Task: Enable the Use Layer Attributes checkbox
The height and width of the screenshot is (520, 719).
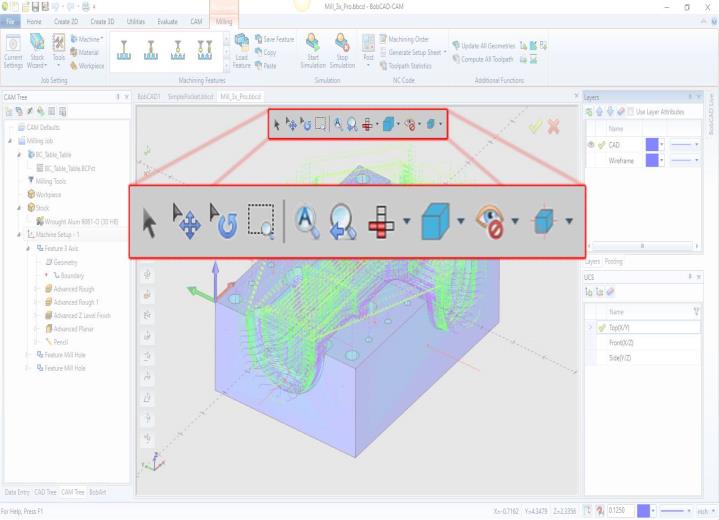Action: [x=631, y=111]
